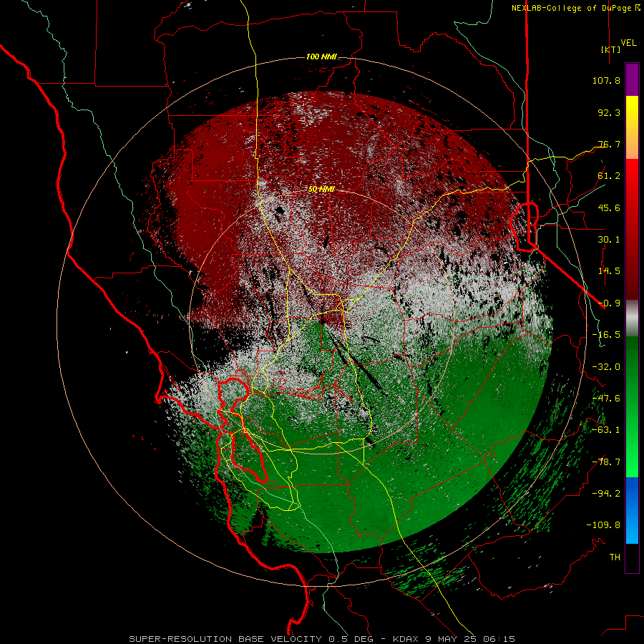Click the TH legend label
Image resolution: width=644 pixels, height=644 pixels.
[x=615, y=557]
